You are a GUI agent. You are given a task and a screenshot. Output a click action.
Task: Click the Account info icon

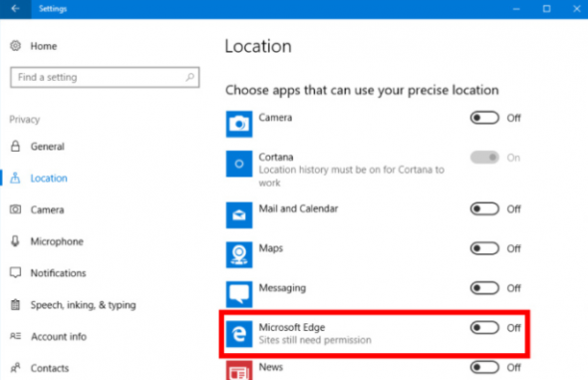15,336
